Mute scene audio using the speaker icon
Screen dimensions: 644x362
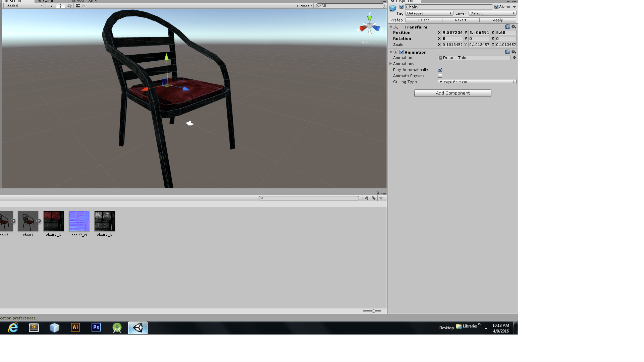coord(69,6)
